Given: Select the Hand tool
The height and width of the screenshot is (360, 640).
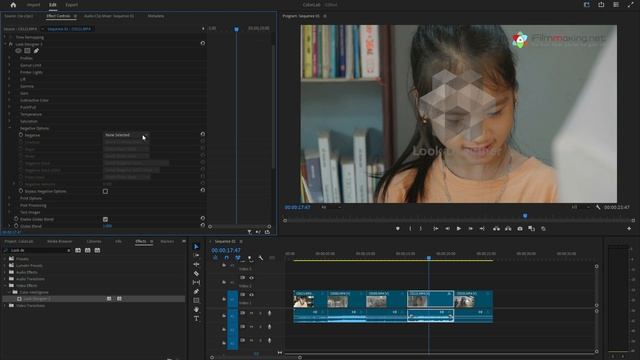Looking at the screenshot, I should 196,309.
